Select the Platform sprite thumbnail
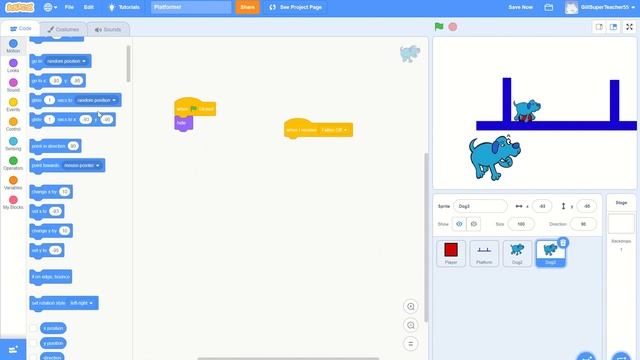 (484, 253)
